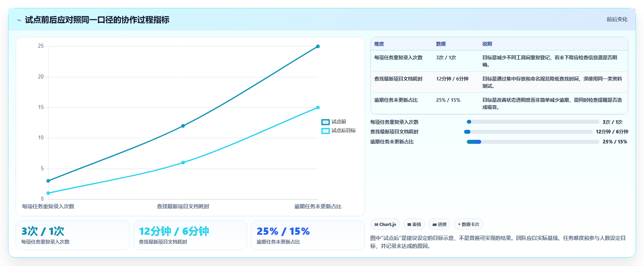Click the y-axis tick label 25
644x266 pixels.
[x=41, y=46]
